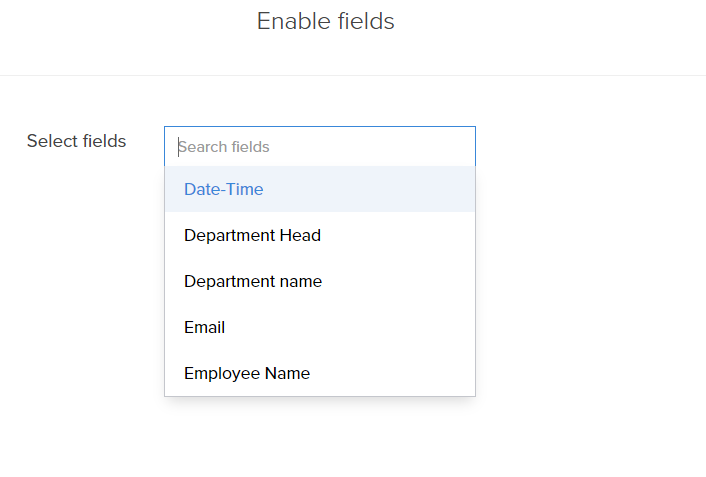
Task: Choose Department Head from the list
Action: [252, 236]
